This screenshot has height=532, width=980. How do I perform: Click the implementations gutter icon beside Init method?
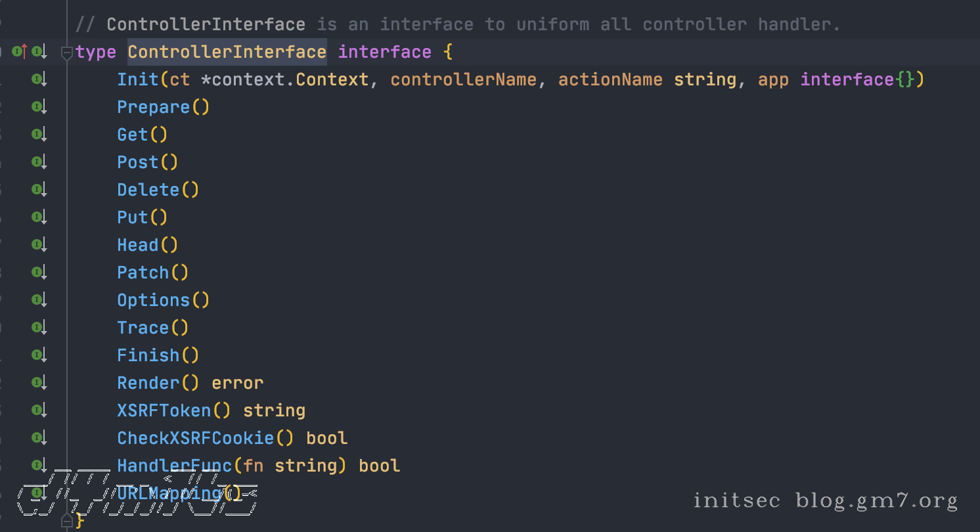[39, 79]
